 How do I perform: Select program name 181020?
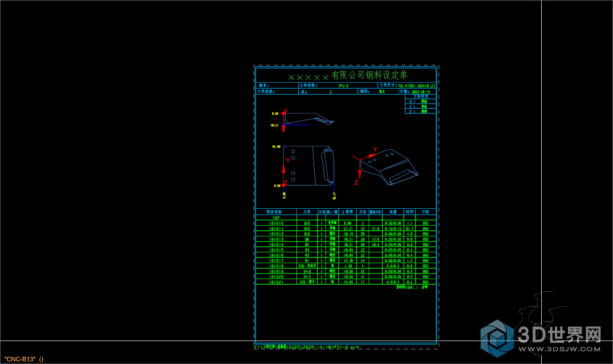pyautogui.click(x=276, y=277)
